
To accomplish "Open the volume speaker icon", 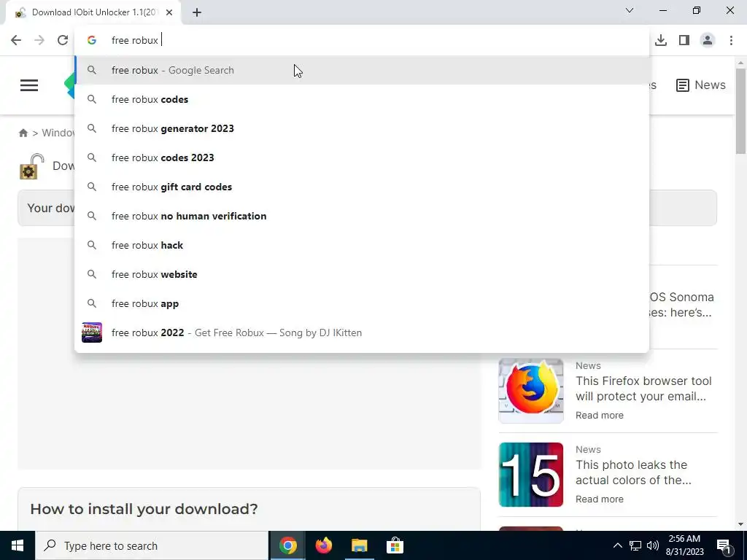I will point(653,545).
